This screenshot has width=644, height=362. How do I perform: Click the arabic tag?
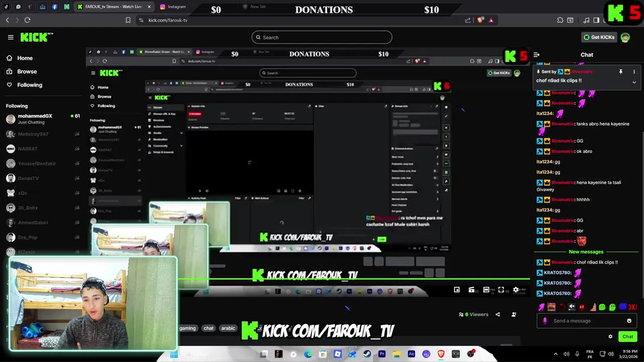click(x=228, y=328)
